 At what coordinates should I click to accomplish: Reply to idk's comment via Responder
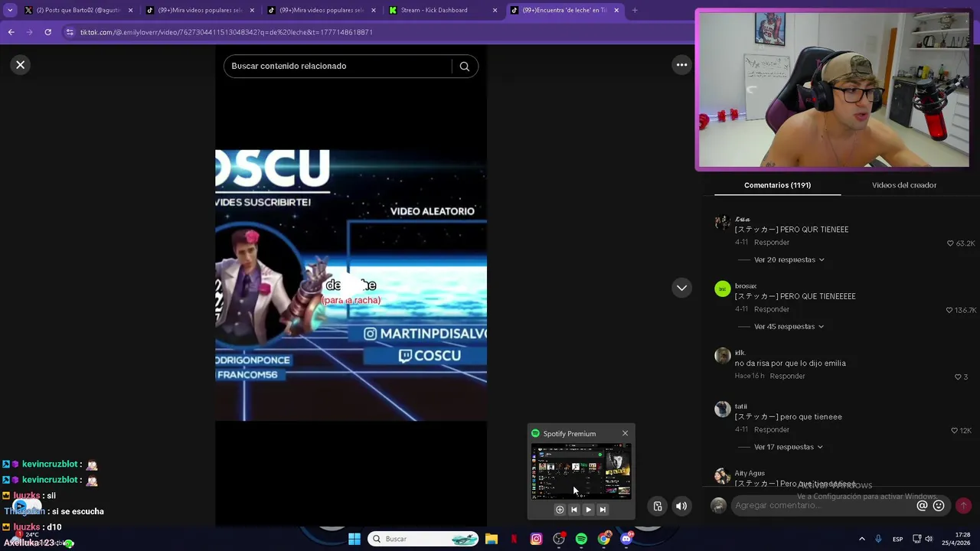click(788, 376)
